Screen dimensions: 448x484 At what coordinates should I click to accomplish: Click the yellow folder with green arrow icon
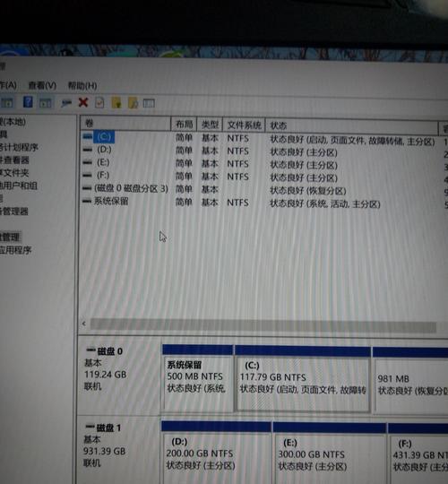click(116, 103)
